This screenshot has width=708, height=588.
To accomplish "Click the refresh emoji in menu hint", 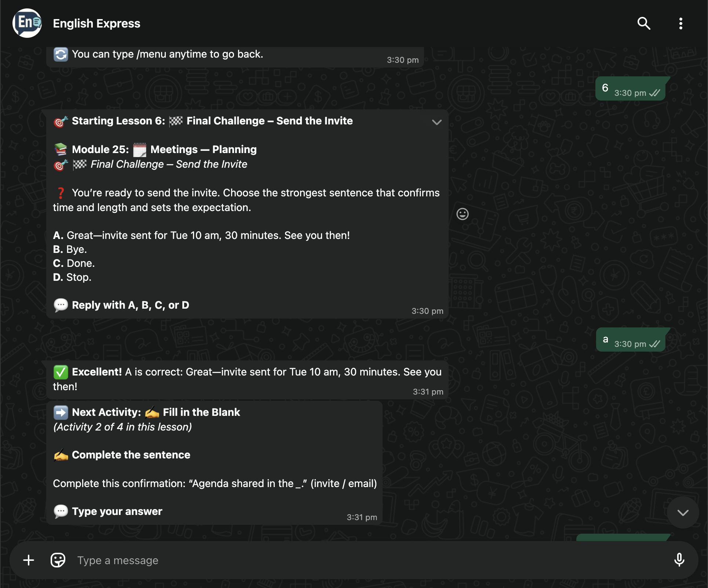I will pos(61,55).
